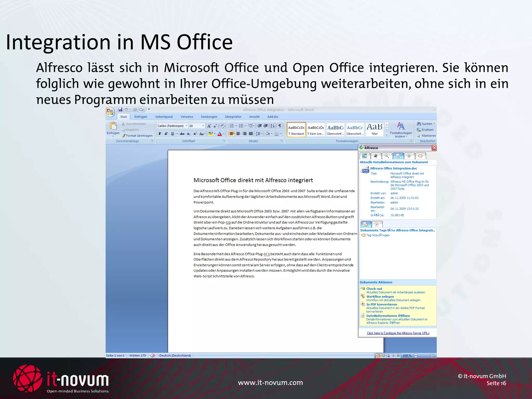Open bullet list style dropdown arrow
532x399 pixels.
[236, 126]
